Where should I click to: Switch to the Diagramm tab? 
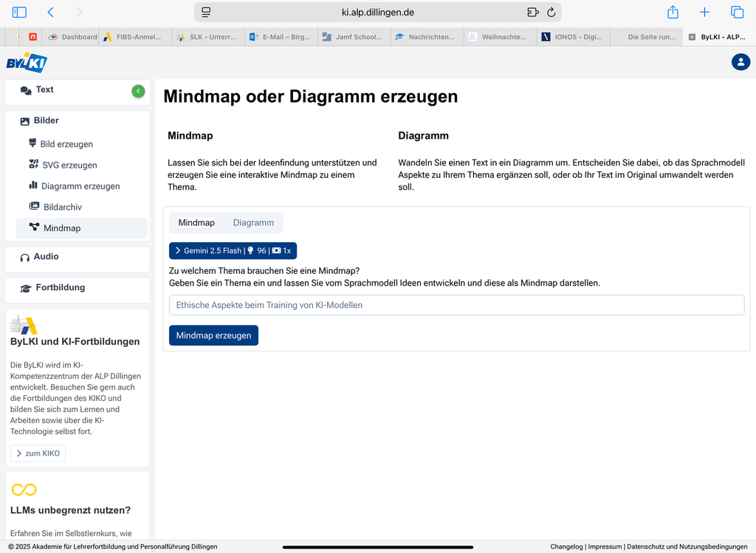click(x=253, y=223)
